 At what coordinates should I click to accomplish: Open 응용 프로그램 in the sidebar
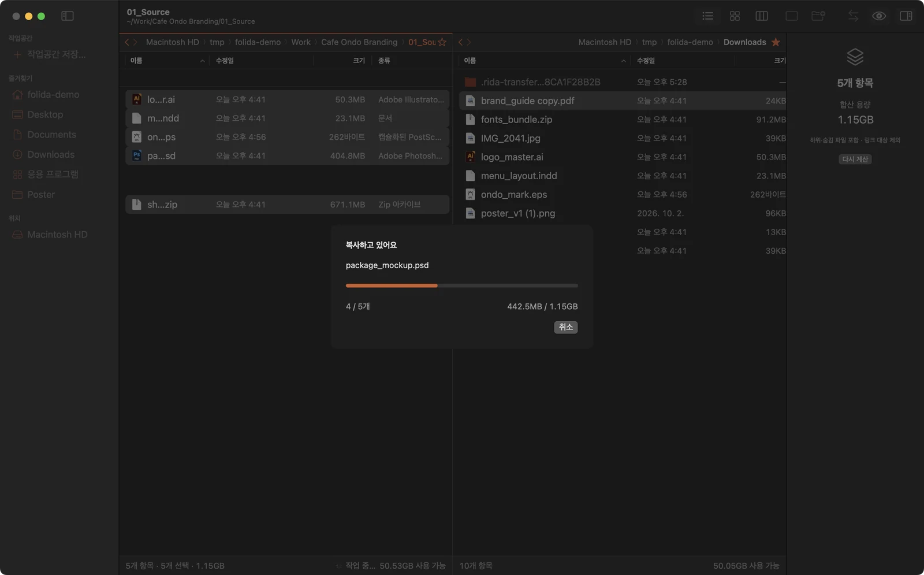[x=53, y=175]
